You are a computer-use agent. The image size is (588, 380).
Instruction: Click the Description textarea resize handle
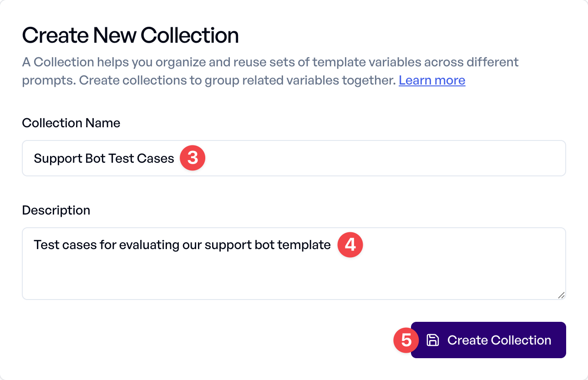tap(562, 295)
